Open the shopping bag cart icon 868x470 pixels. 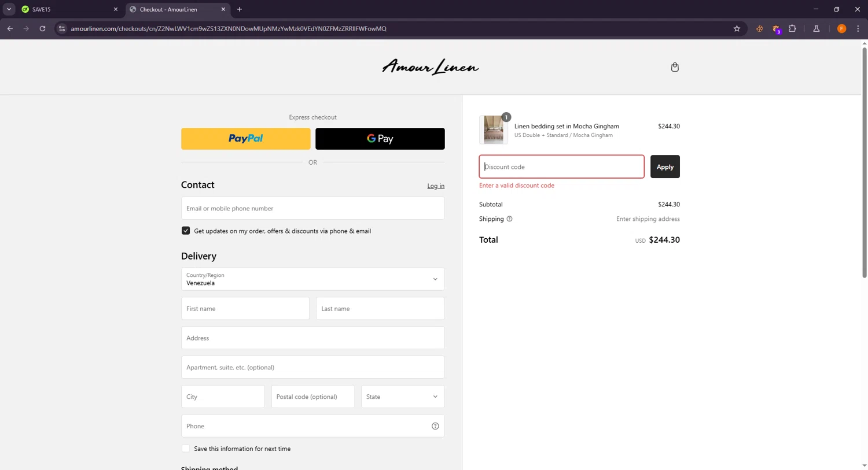pyautogui.click(x=675, y=67)
